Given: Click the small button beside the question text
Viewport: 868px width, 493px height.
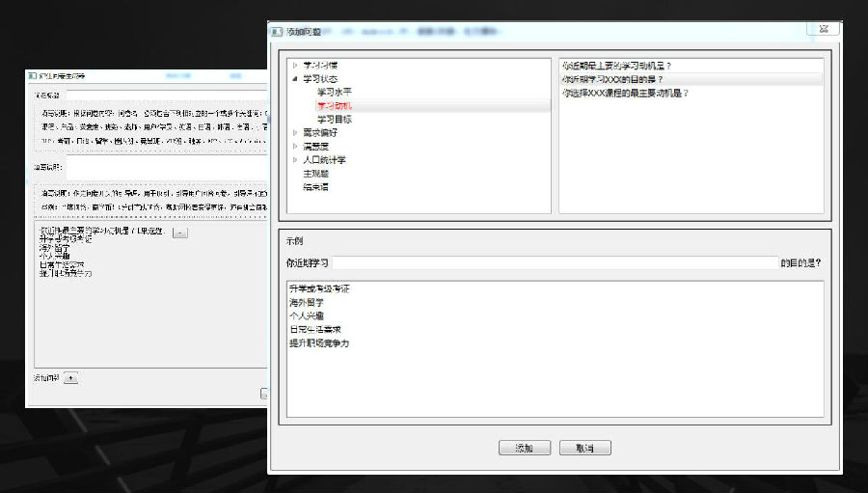Looking at the screenshot, I should 180,233.
